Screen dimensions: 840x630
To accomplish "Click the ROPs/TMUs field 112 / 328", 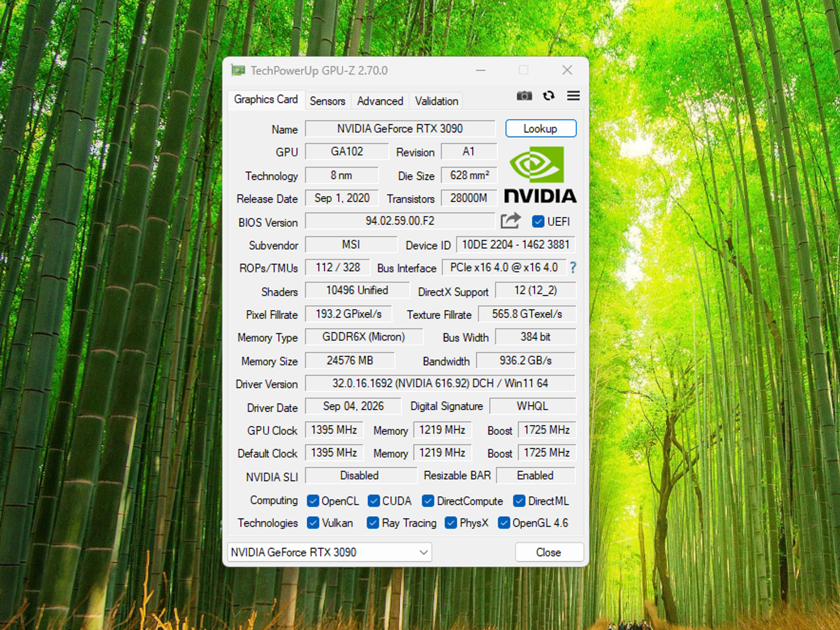I will pyautogui.click(x=338, y=267).
